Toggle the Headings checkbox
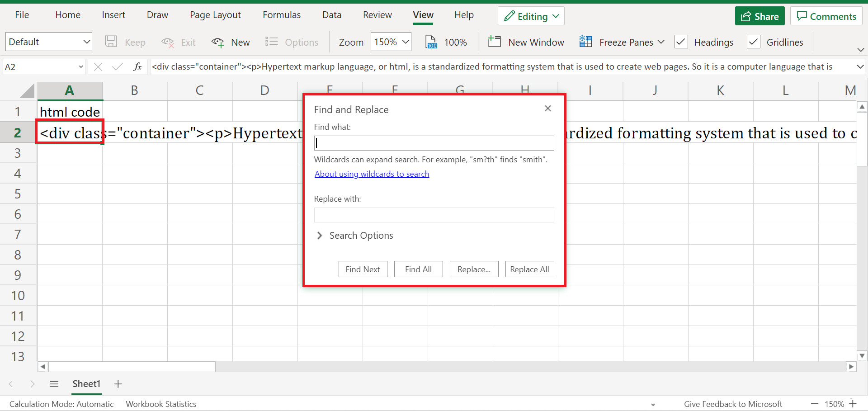868x411 pixels. [681, 42]
